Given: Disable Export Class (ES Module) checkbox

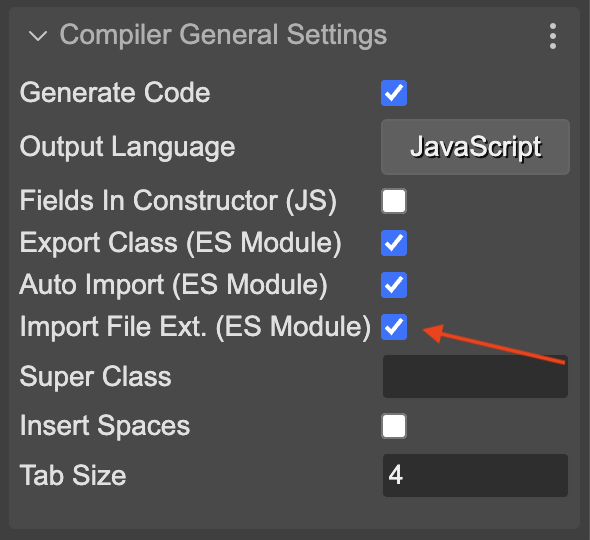Looking at the screenshot, I should tap(394, 243).
